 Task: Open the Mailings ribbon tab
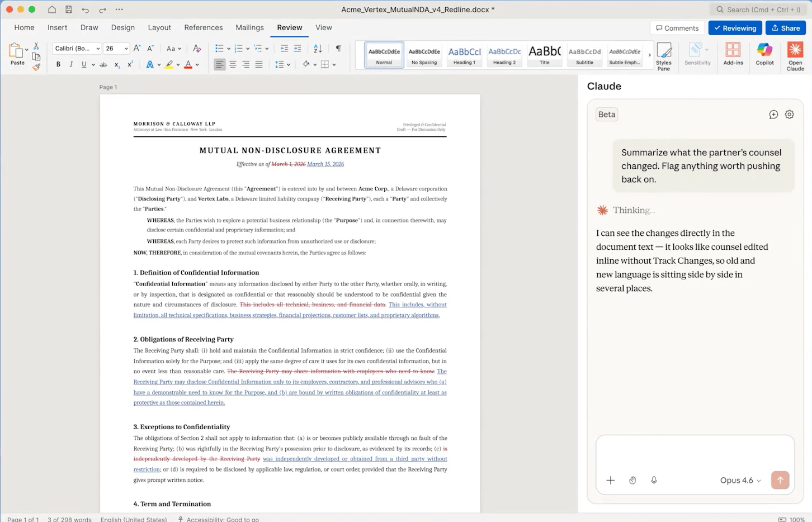pyautogui.click(x=249, y=27)
